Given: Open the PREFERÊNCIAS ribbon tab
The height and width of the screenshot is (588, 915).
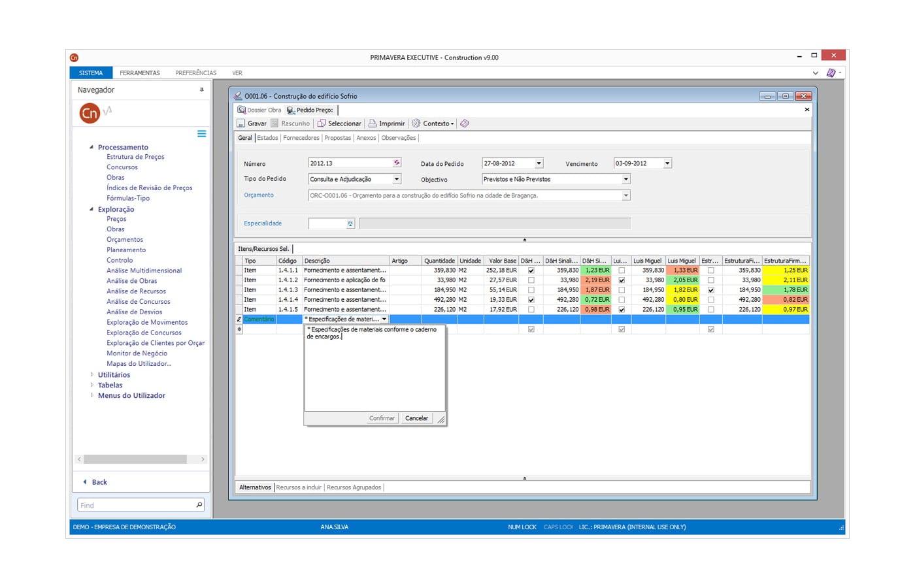Looking at the screenshot, I should (195, 73).
